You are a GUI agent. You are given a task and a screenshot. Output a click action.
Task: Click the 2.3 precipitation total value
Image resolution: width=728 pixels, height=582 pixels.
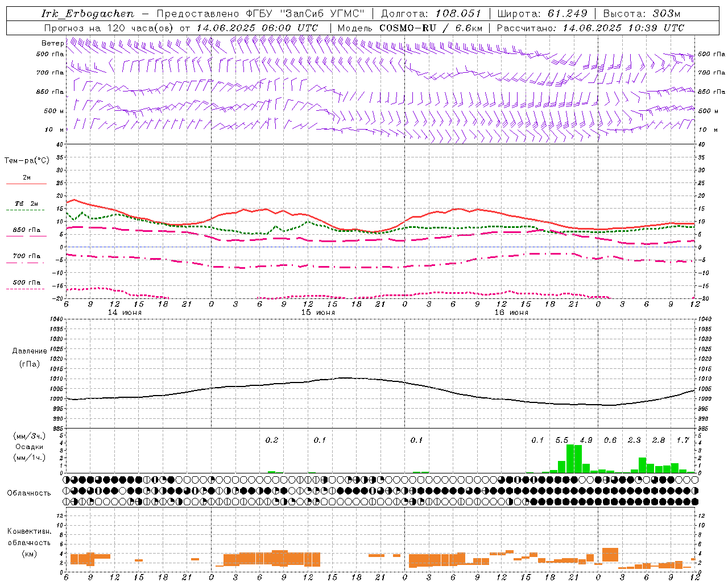[635, 440]
